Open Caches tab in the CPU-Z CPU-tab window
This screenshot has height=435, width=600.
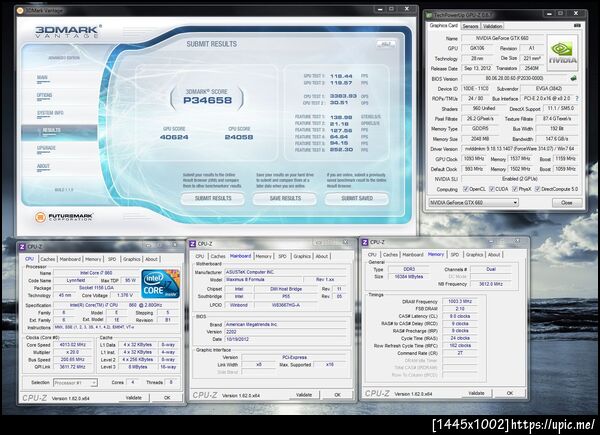click(48, 259)
